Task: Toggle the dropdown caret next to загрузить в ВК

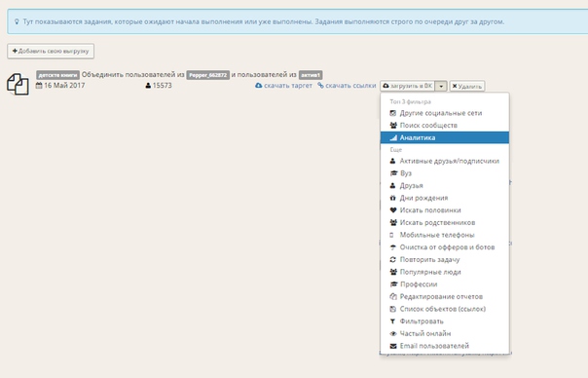Action: (x=441, y=87)
